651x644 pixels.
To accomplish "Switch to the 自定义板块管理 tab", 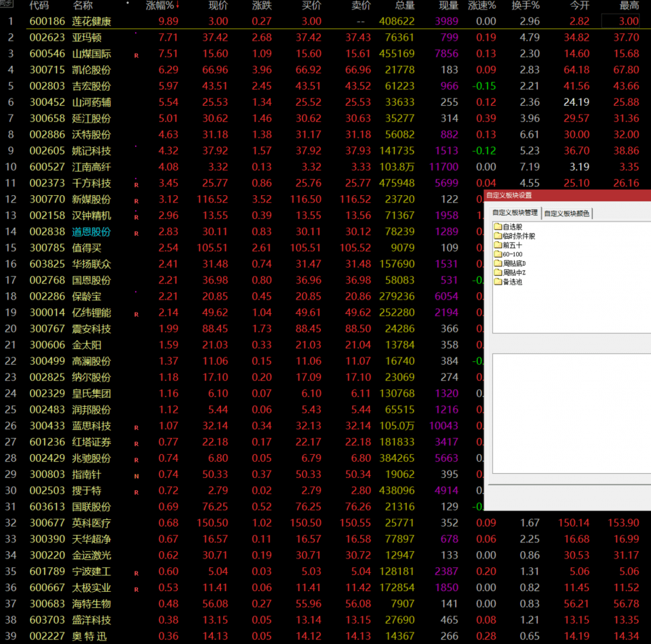I will tap(515, 213).
